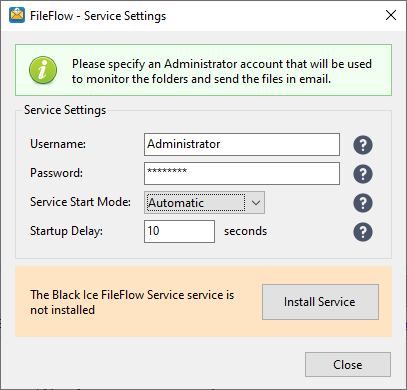Click the Administrator account info banner text

point(222,71)
